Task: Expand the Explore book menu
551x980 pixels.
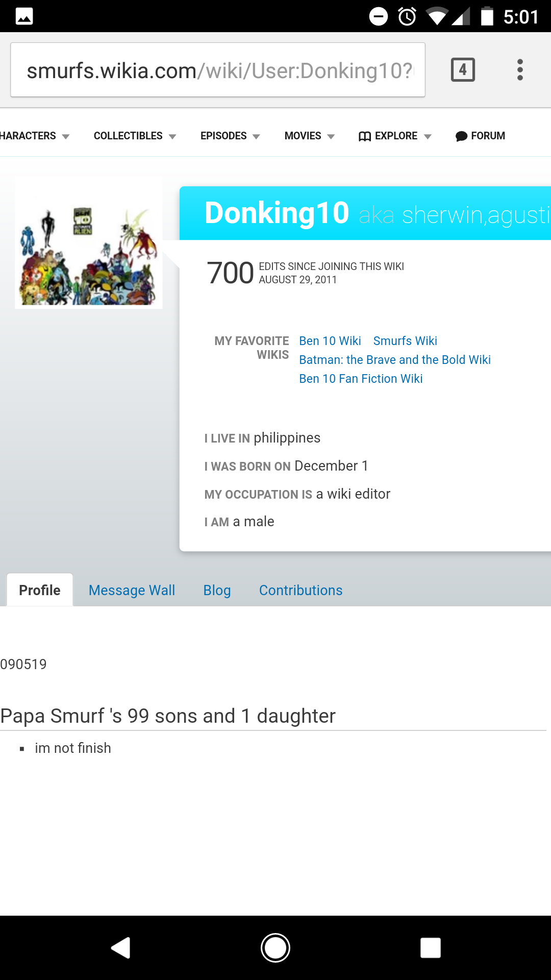Action: [x=395, y=136]
